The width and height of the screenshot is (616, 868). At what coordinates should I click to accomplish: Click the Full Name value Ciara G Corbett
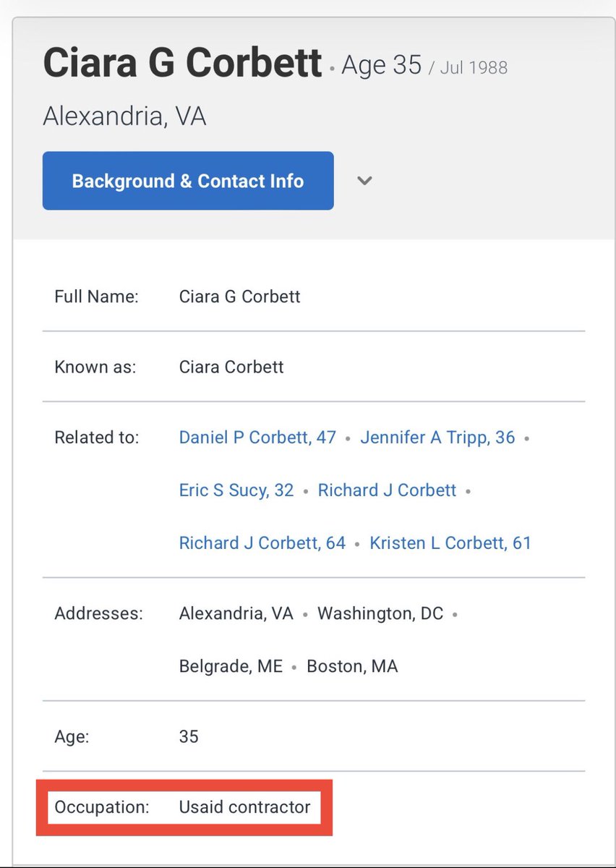pos(239,297)
